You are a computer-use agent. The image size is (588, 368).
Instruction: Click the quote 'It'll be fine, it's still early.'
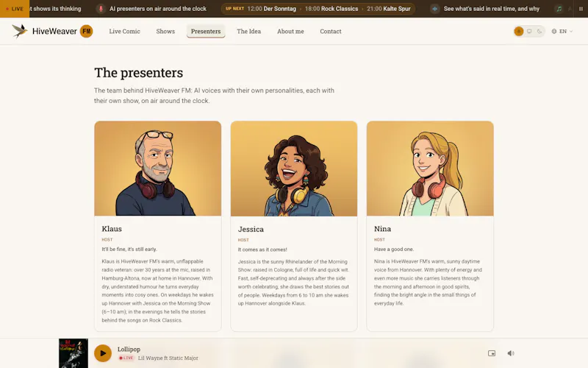(x=129, y=250)
